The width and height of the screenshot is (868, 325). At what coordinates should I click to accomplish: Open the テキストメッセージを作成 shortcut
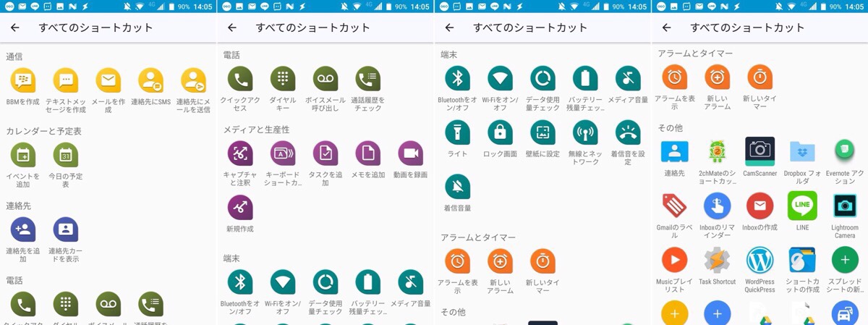click(66, 80)
